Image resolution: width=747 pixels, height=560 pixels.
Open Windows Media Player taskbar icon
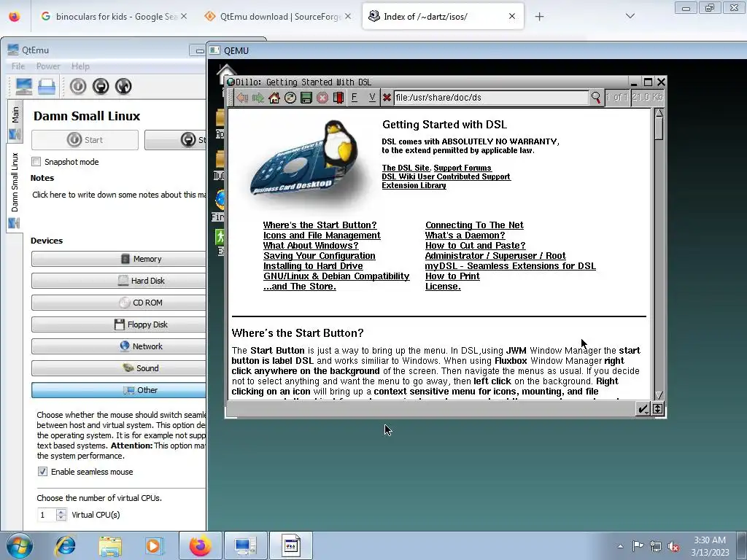coord(153,545)
